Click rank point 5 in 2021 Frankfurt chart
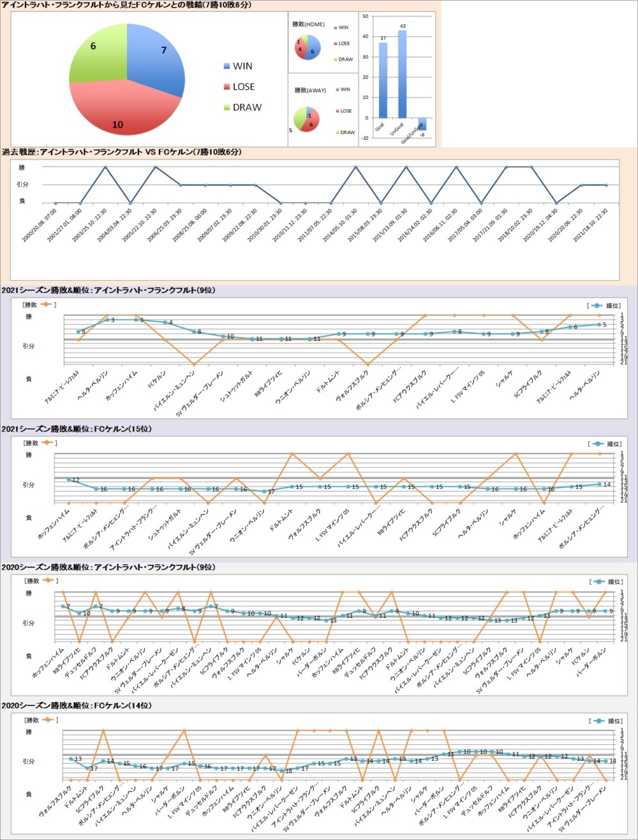 tap(599, 325)
